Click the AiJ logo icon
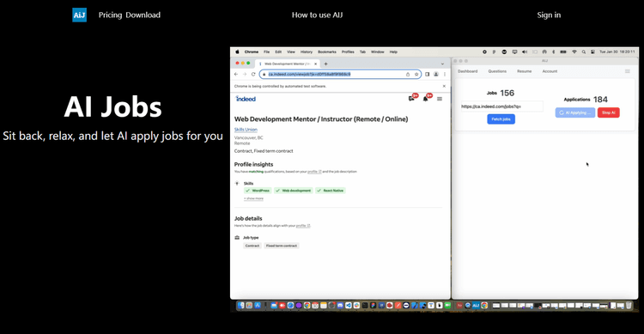 point(79,15)
